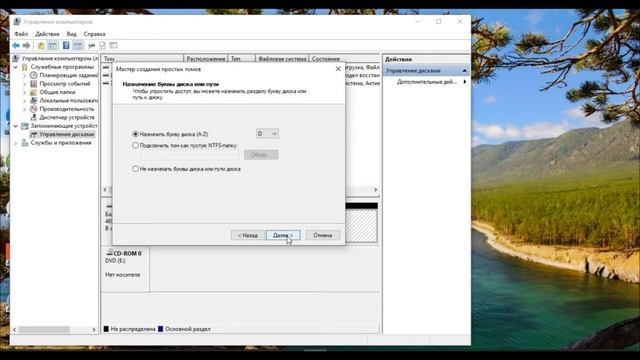Open the Вид menu
Screen dimensions: 640x360
click(71, 34)
